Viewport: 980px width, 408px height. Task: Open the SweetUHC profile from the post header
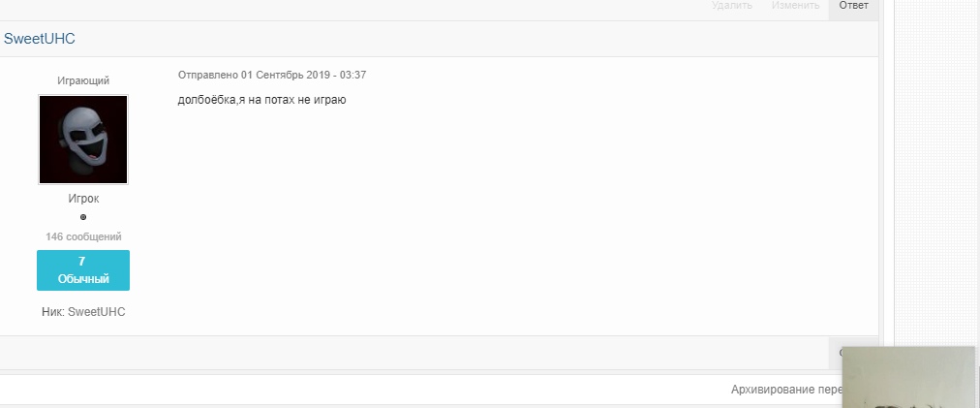(40, 39)
